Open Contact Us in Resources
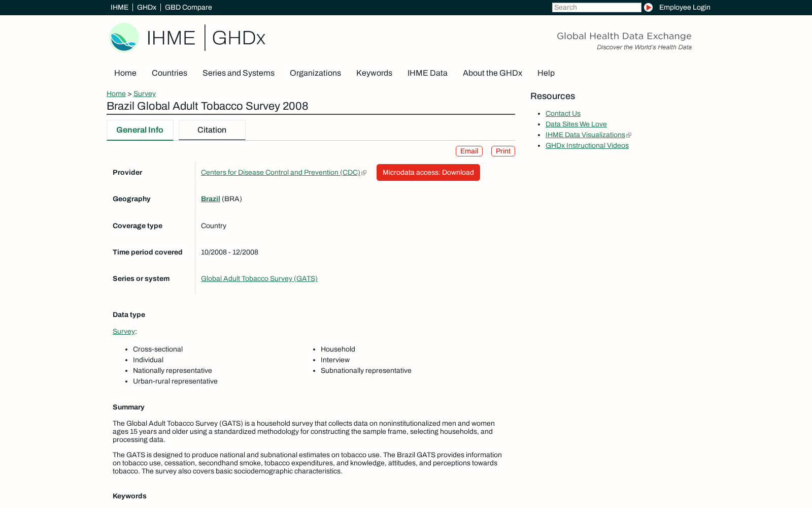The image size is (812, 508). coord(563,114)
